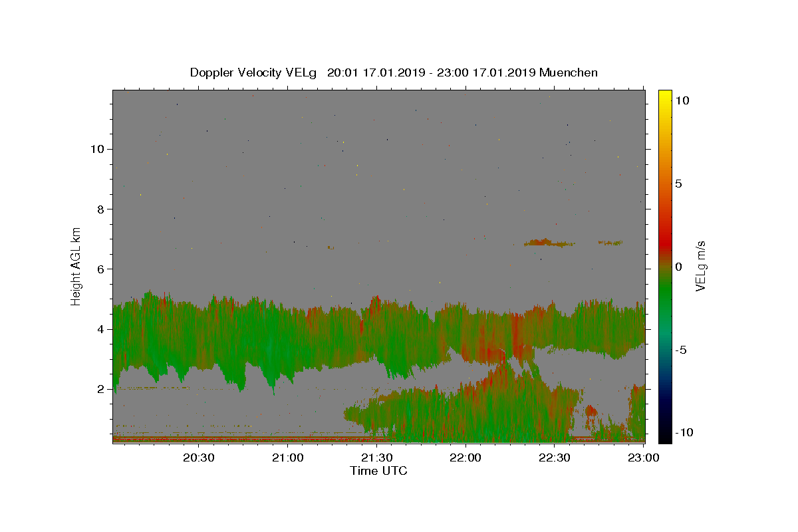Click the colorbar tick label 0
798x532 pixels.
pos(678,267)
